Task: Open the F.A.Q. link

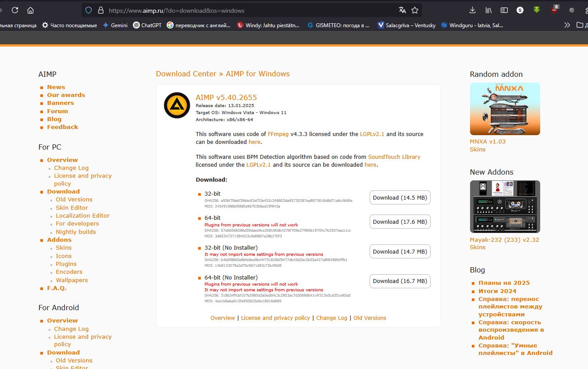Action: click(x=57, y=288)
